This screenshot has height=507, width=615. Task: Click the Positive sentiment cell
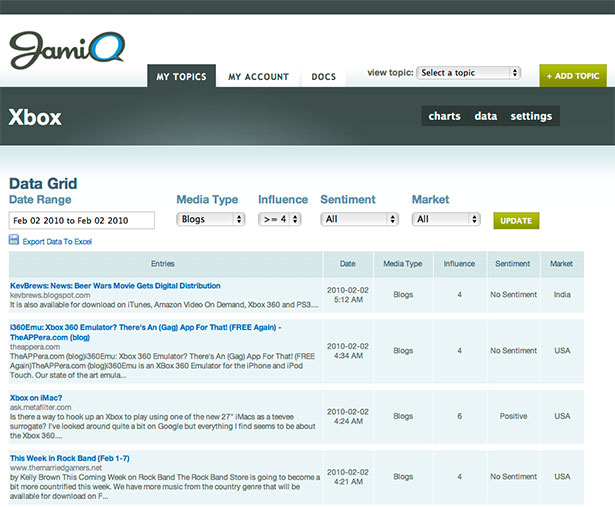513,416
